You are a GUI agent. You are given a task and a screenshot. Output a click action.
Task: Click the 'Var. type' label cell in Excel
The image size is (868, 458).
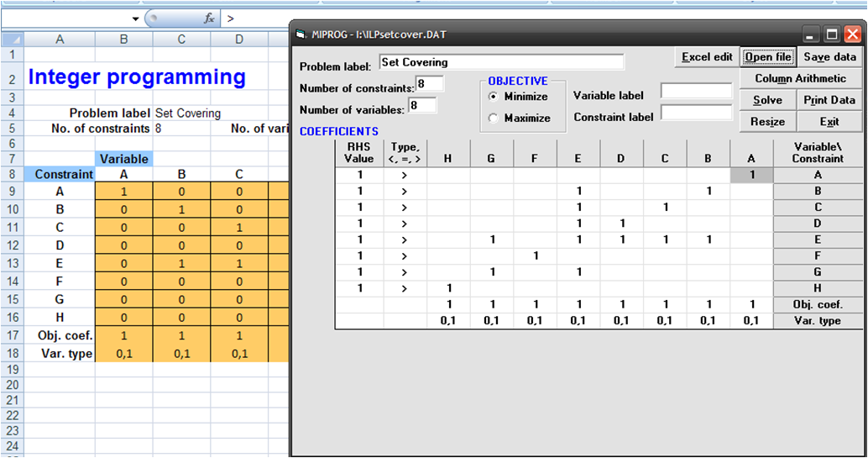[x=60, y=354]
